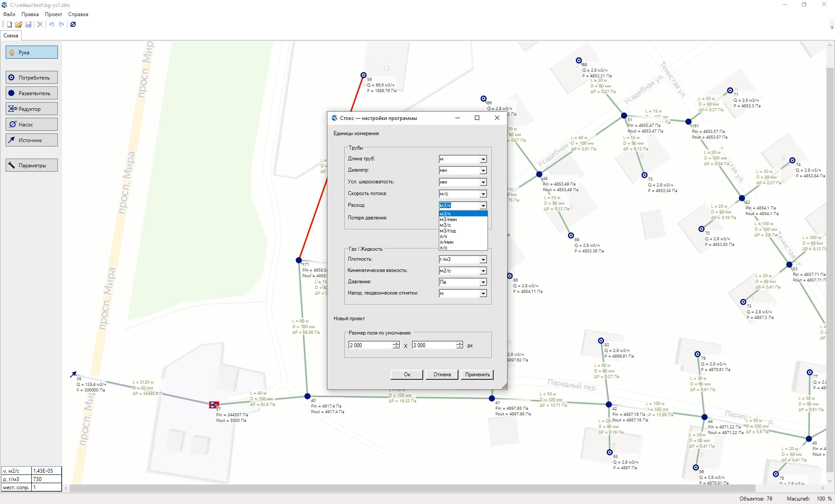
Task: Click the Отмена button
Action: [442, 375]
